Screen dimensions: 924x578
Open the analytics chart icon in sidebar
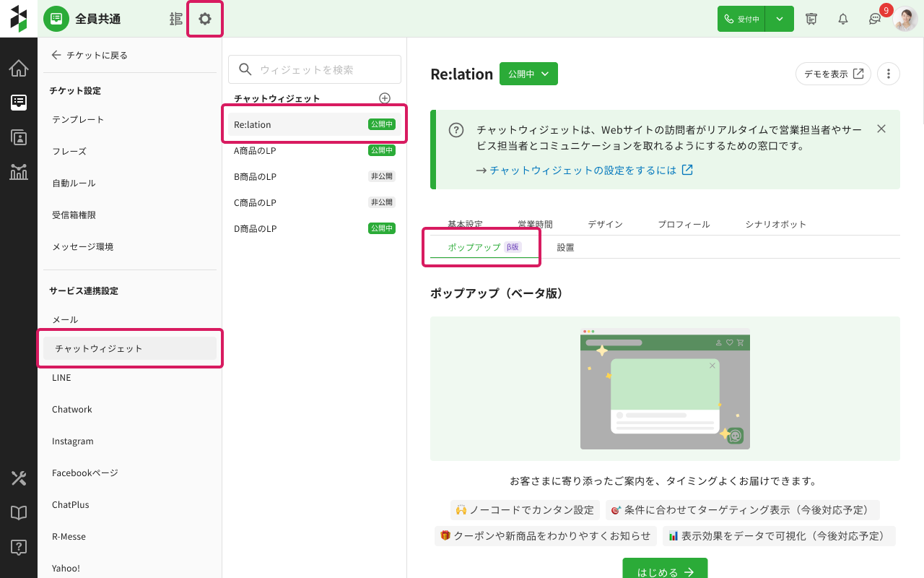point(19,171)
